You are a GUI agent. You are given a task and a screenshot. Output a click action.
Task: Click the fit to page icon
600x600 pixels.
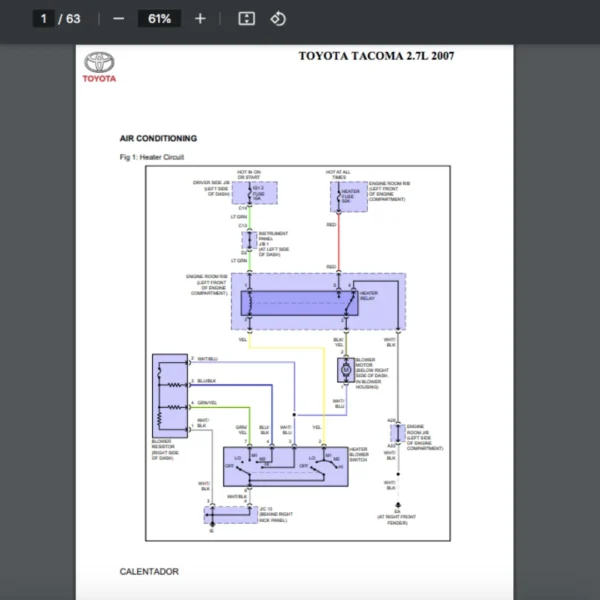tap(247, 19)
